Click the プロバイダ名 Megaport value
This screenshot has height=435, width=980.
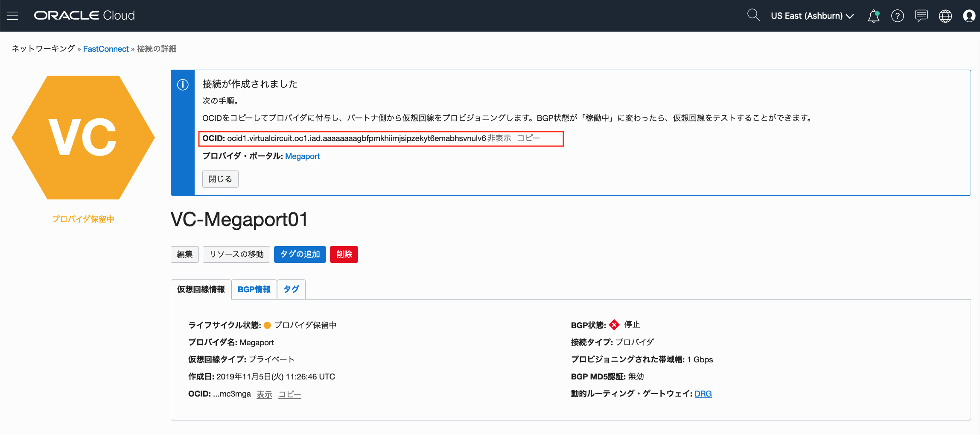(x=257, y=342)
